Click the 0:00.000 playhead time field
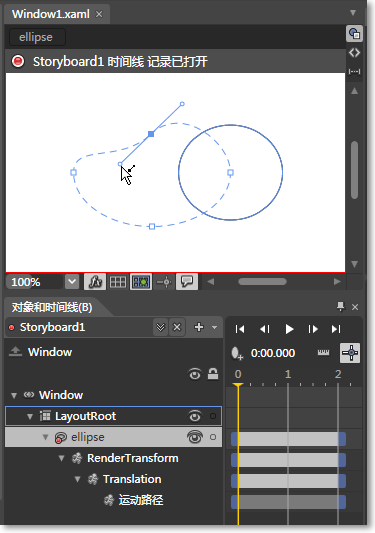This screenshot has height=533, width=375. point(273,353)
